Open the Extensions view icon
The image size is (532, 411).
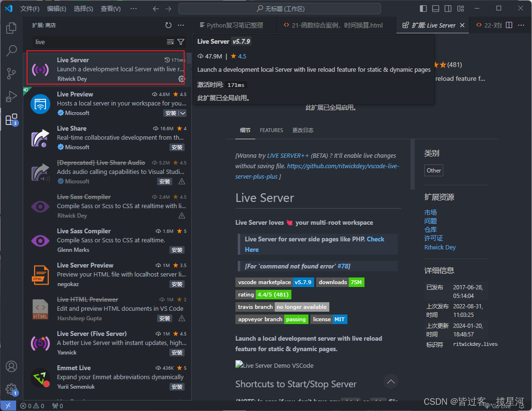click(x=11, y=120)
